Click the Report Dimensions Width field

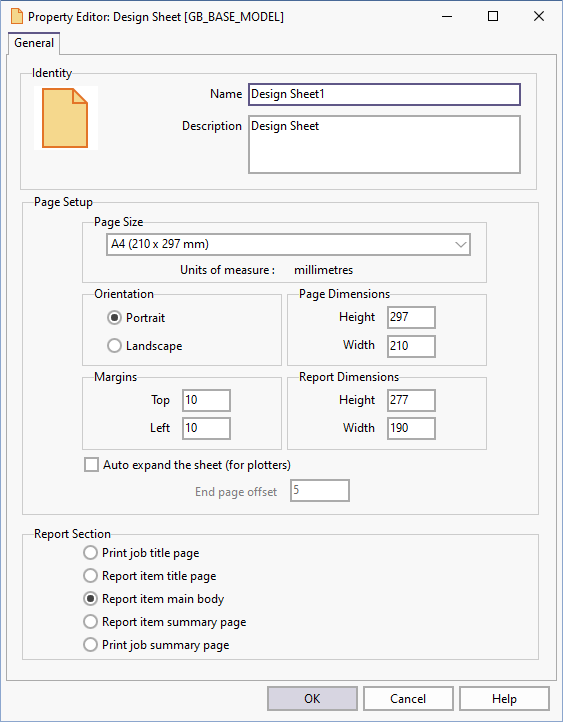(411, 428)
